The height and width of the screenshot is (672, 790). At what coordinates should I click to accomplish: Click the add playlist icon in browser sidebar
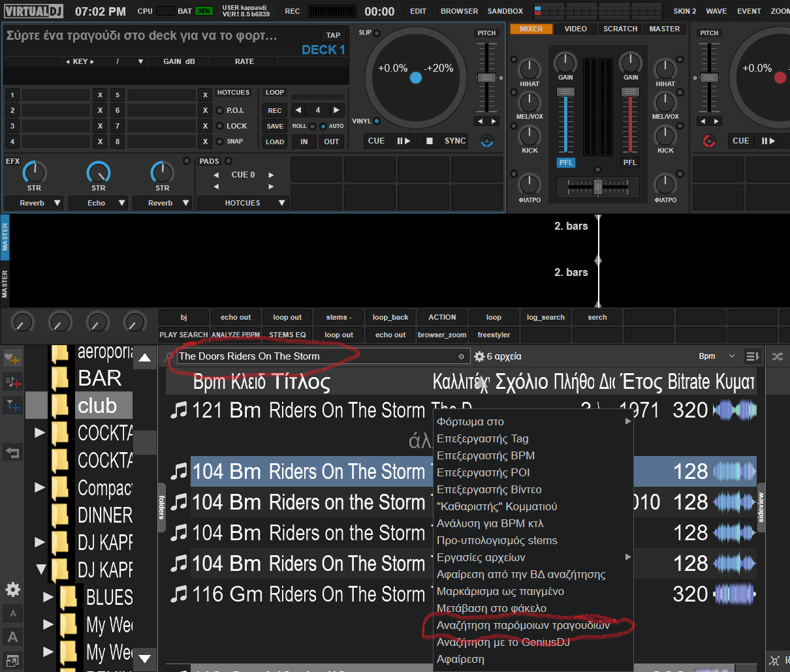point(12,382)
